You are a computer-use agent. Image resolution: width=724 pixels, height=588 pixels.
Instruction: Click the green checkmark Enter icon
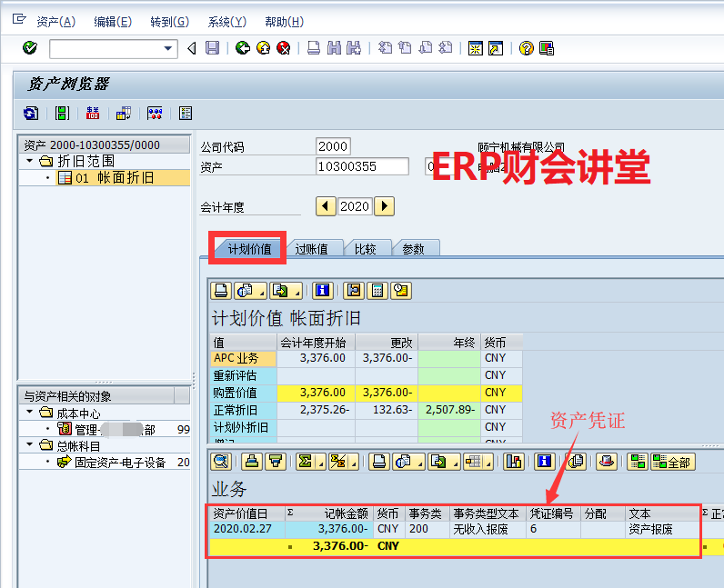[30, 48]
